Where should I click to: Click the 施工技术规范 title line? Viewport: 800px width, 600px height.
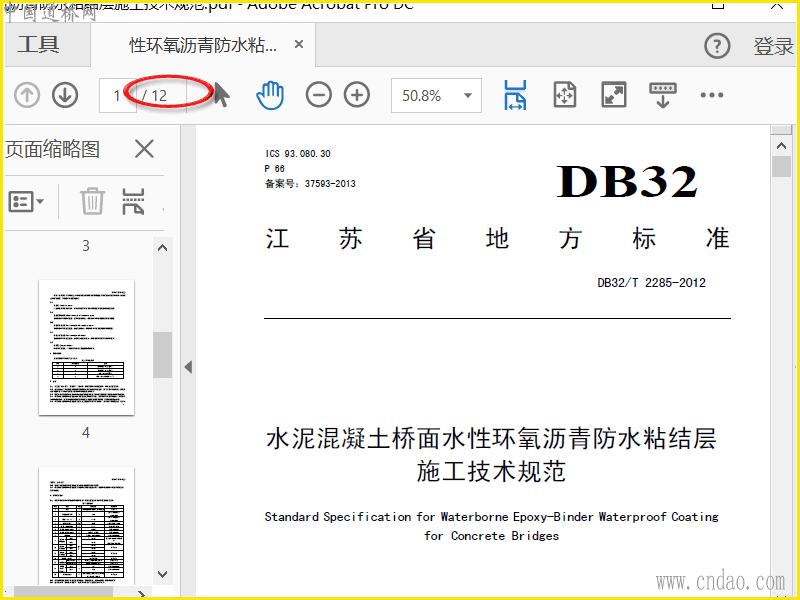click(491, 471)
